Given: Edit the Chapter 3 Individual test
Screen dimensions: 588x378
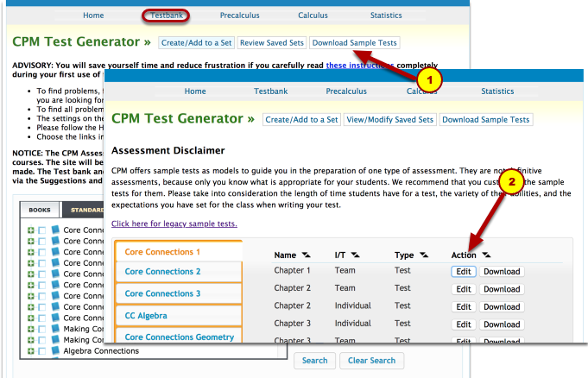Looking at the screenshot, I should click(464, 324).
